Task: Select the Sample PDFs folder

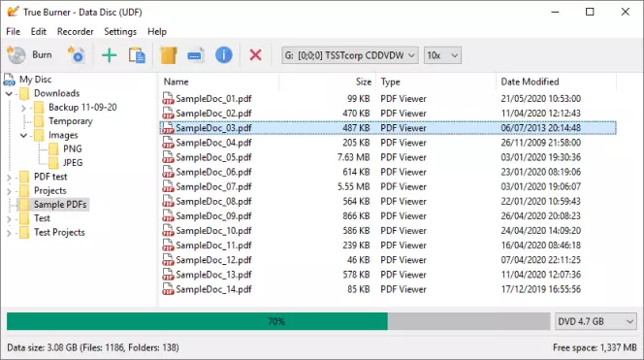Action: click(60, 204)
